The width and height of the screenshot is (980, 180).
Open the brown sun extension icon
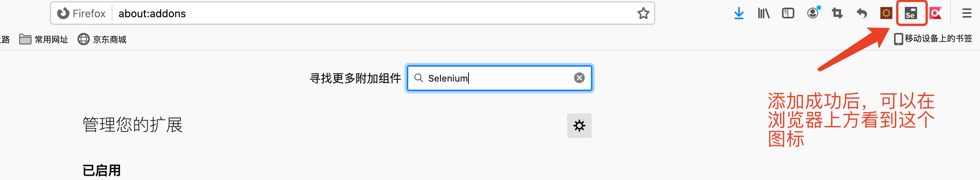[x=886, y=13]
